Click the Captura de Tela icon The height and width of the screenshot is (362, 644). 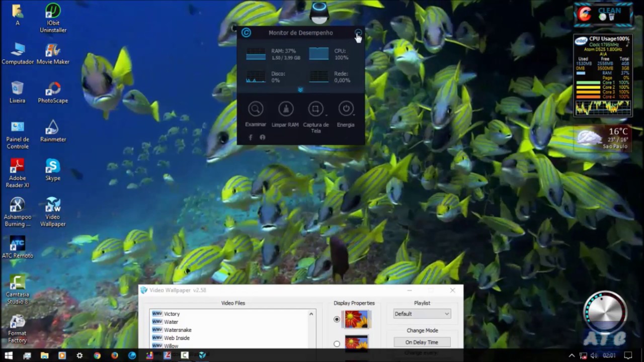[x=315, y=109]
